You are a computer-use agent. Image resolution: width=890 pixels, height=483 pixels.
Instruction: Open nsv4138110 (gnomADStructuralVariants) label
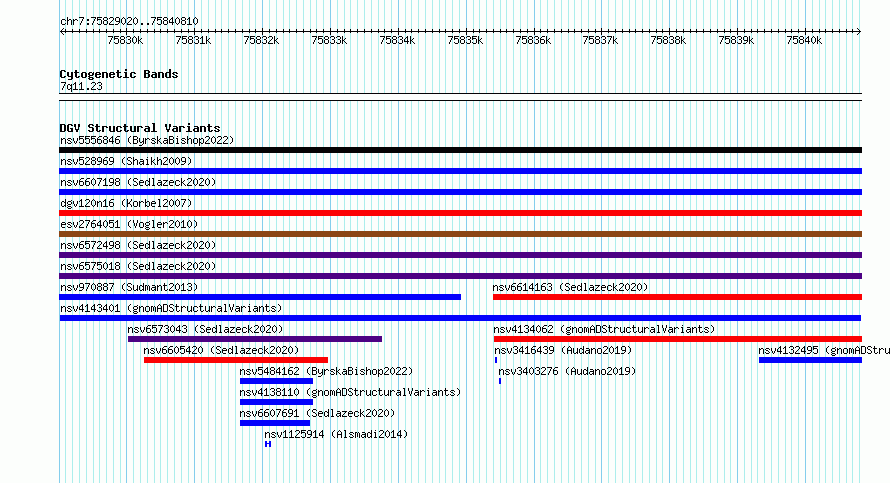tap(350, 392)
